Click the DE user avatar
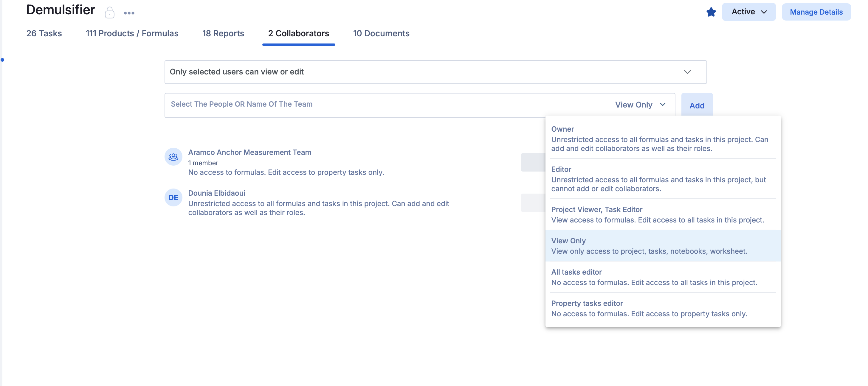The width and height of the screenshot is (868, 386). click(173, 197)
